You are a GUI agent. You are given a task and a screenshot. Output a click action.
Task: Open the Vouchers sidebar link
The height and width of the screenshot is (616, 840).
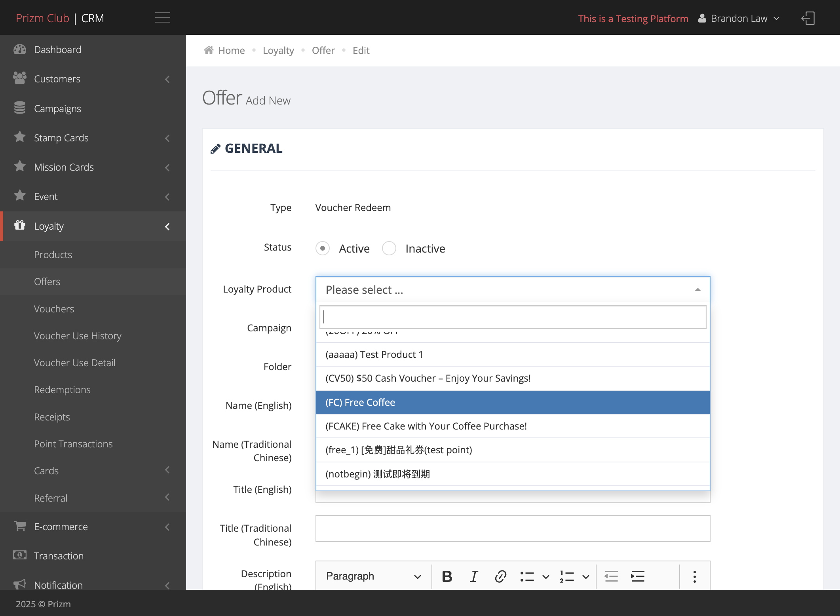click(x=54, y=309)
